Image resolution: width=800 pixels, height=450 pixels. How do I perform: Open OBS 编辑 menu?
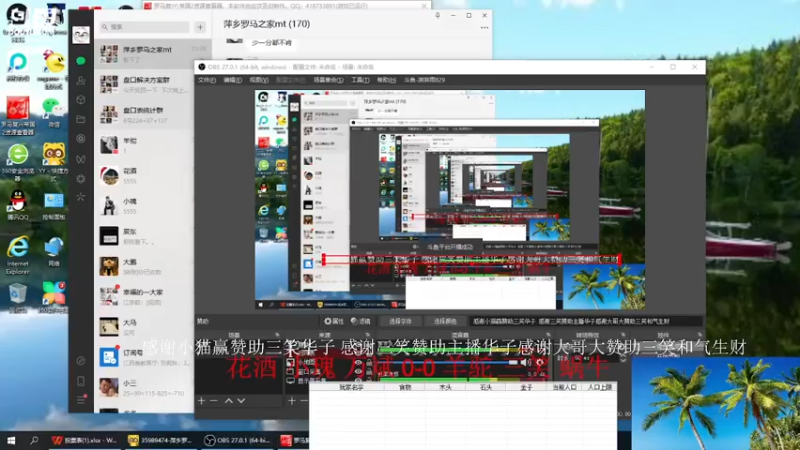coord(232,80)
